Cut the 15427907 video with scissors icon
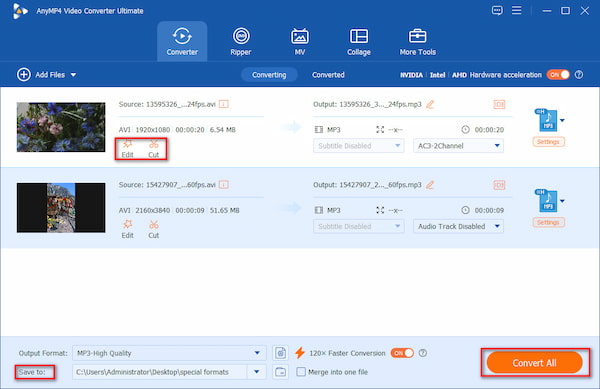Screen dimensions: 600x389 (x=153, y=229)
